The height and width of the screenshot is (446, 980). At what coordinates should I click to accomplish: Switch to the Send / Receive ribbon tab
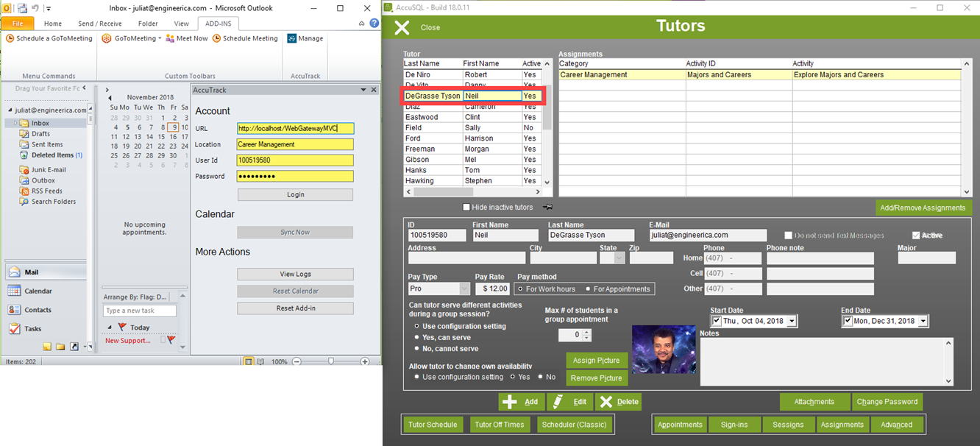(100, 24)
